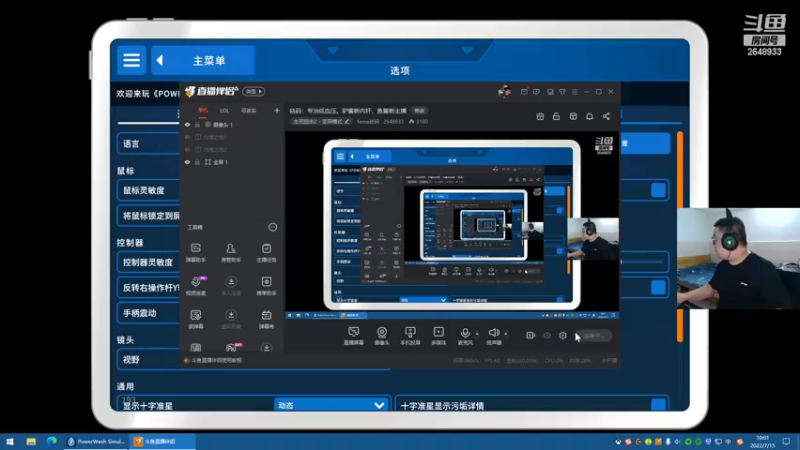Viewport: 800px width, 450px height.
Task: Click the unlock padlock icon near bell
Action: (x=556, y=116)
